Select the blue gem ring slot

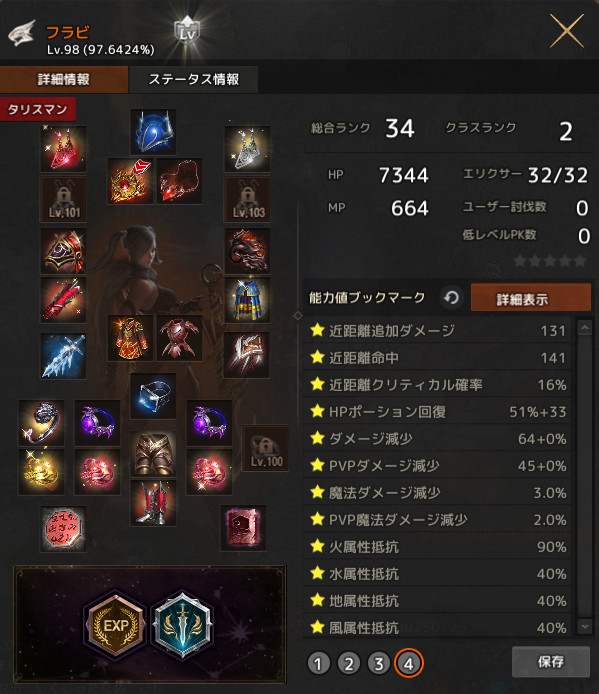point(153,396)
